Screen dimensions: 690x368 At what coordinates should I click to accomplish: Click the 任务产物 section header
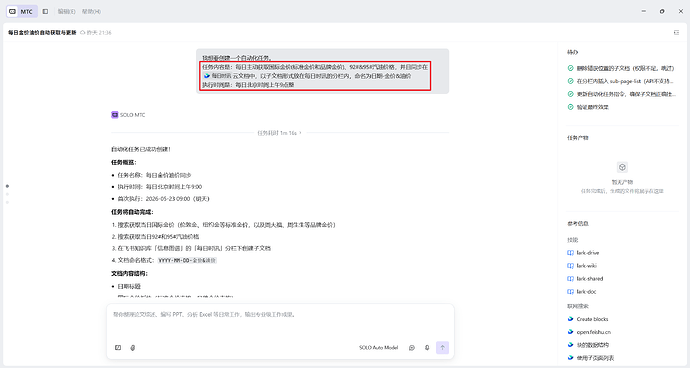tap(578, 138)
